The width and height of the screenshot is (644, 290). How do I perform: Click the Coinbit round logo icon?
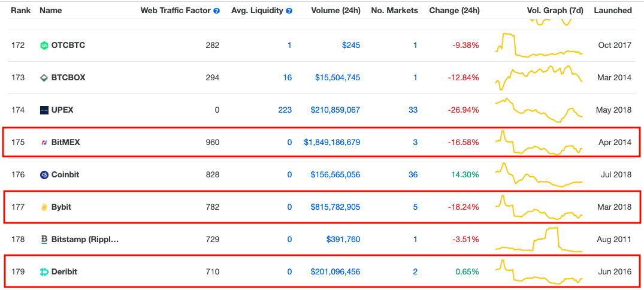(x=44, y=175)
